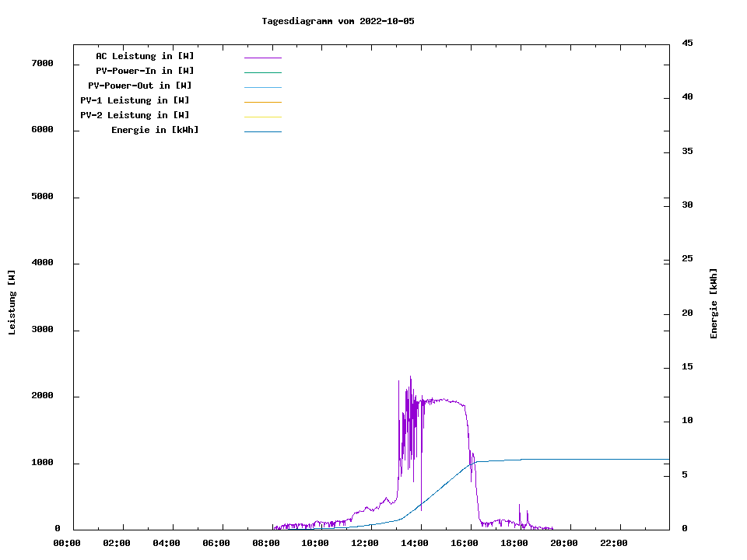Click the yellow PV-2 Leistung legend line

point(262,117)
